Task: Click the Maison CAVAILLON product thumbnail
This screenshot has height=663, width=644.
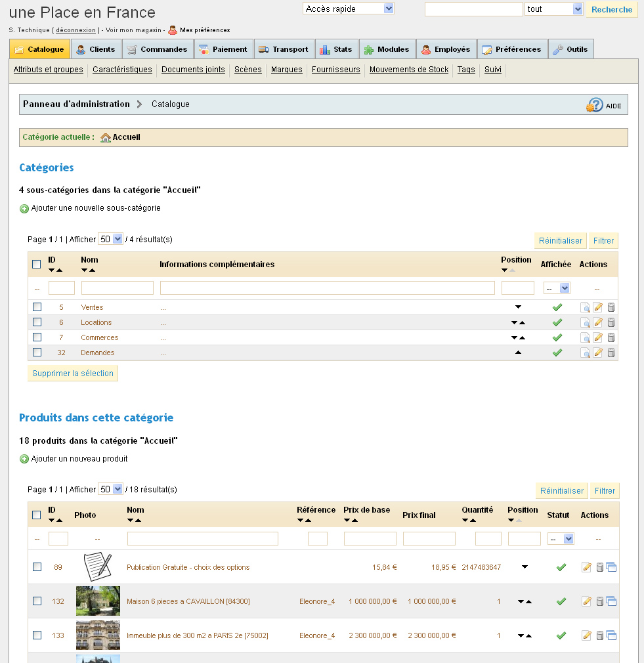Action: coord(98,601)
